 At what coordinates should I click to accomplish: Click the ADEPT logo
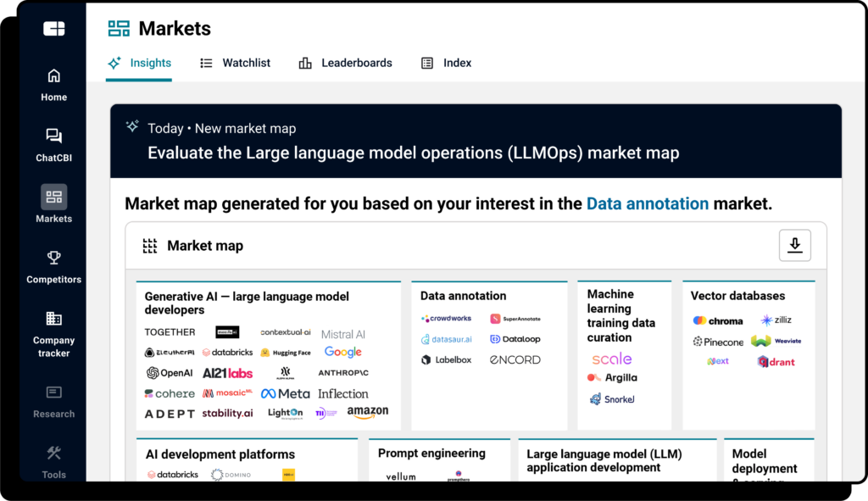pos(170,414)
